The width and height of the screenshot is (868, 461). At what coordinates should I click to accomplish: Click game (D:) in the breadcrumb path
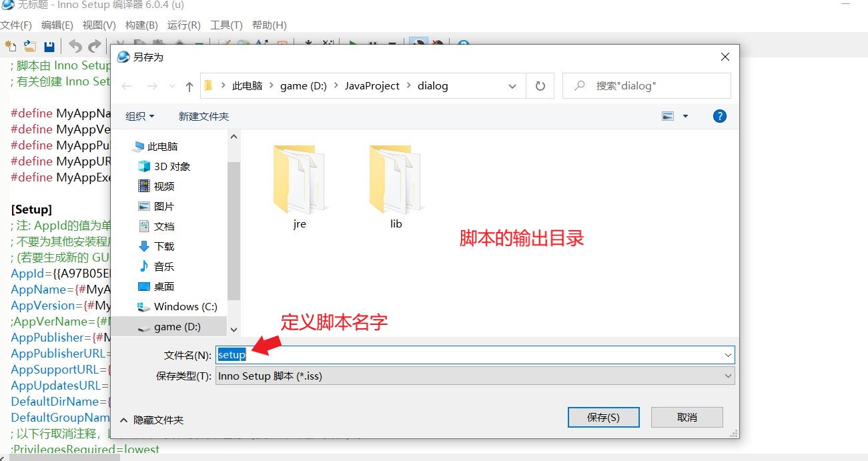(x=303, y=86)
